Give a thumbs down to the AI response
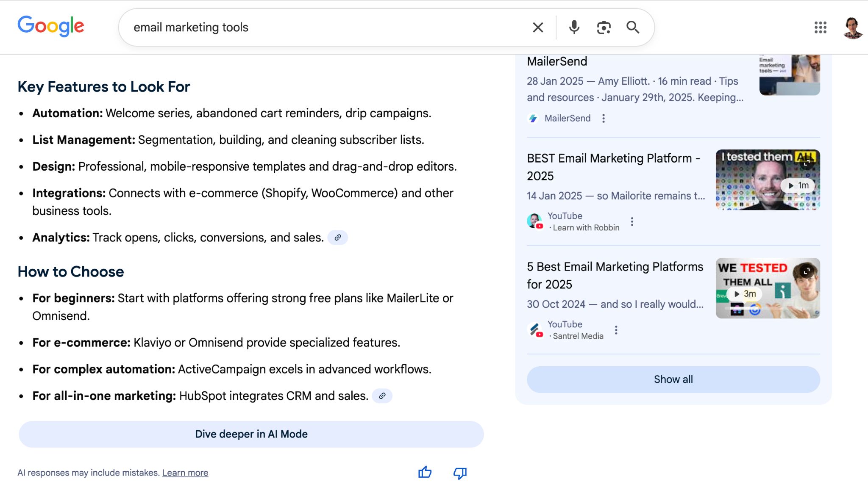Image resolution: width=868 pixels, height=495 pixels. pyautogui.click(x=459, y=473)
